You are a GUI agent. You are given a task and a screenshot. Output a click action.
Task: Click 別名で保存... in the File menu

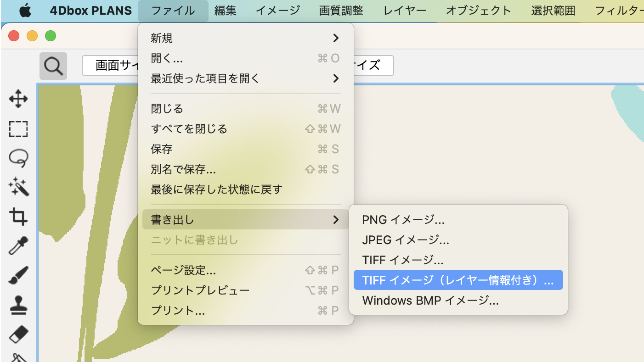click(x=183, y=169)
